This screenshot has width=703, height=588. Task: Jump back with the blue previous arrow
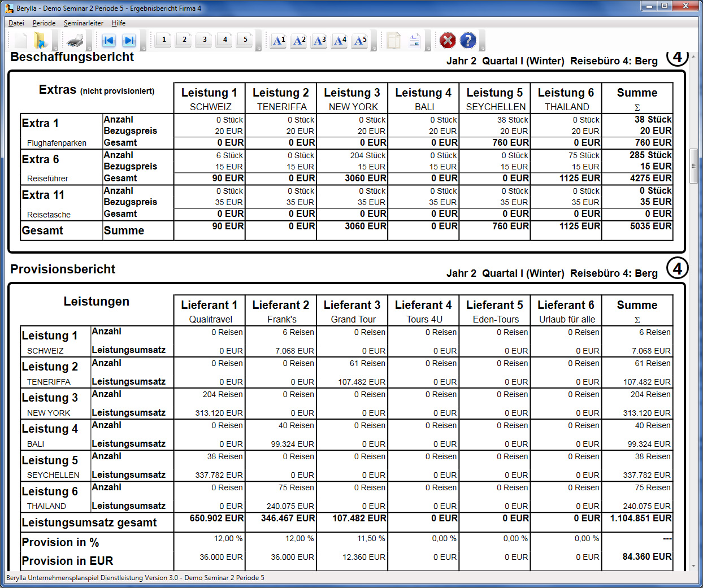coord(109,41)
